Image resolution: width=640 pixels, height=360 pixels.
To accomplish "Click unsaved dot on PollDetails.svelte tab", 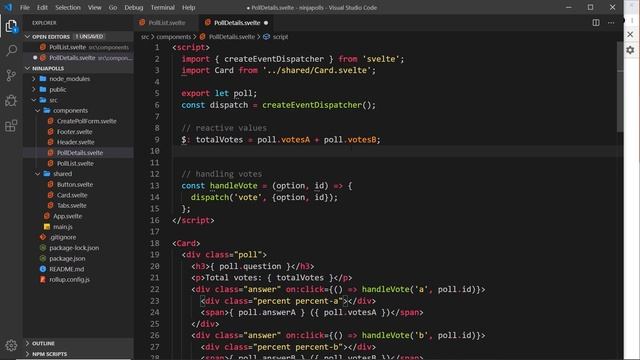I will [266, 23].
